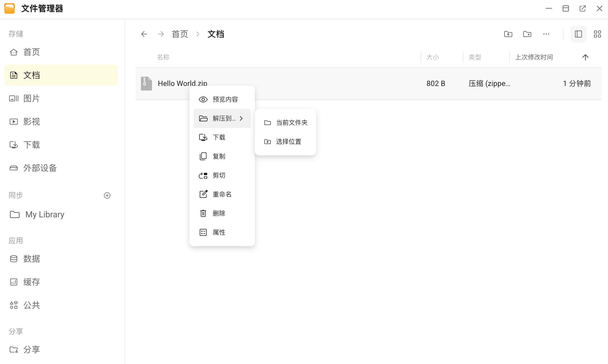Open 首页 in the sidebar
This screenshot has width=608, height=364.
click(61, 52)
